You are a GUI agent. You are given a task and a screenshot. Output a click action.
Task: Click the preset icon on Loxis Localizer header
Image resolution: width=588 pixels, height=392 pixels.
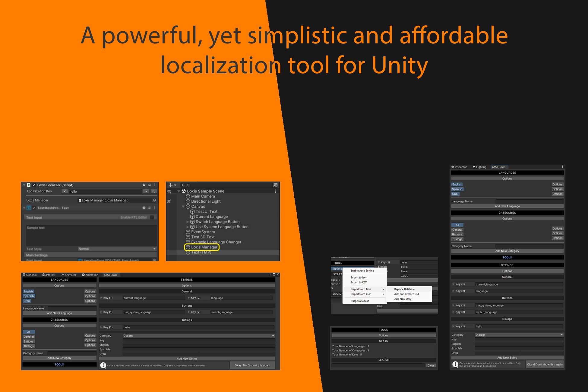149,185
